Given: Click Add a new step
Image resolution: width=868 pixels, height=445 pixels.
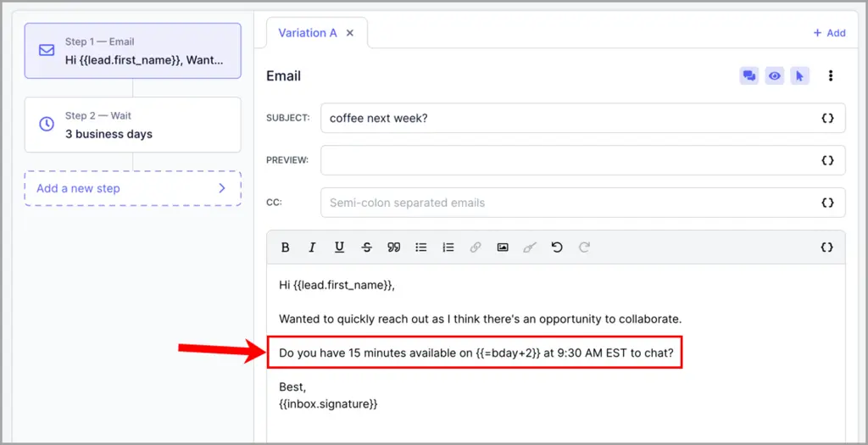Looking at the screenshot, I should [x=133, y=188].
